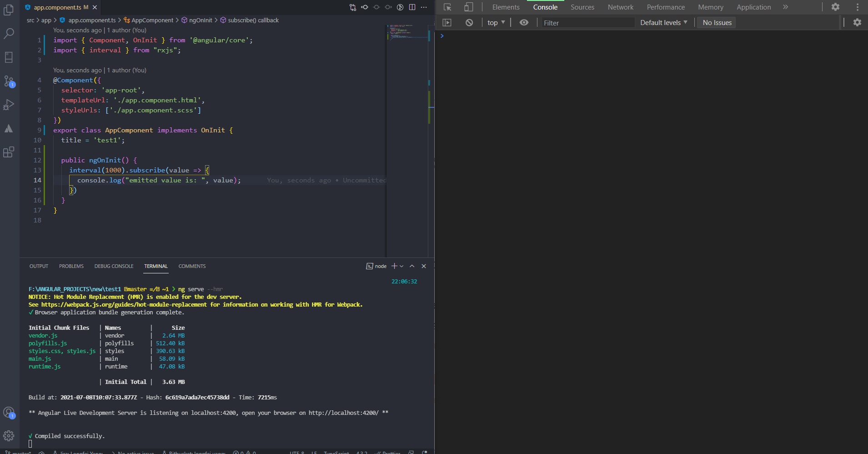The image size is (868, 454).
Task: Toggle panel maximize with the chevron
Action: pos(412,266)
